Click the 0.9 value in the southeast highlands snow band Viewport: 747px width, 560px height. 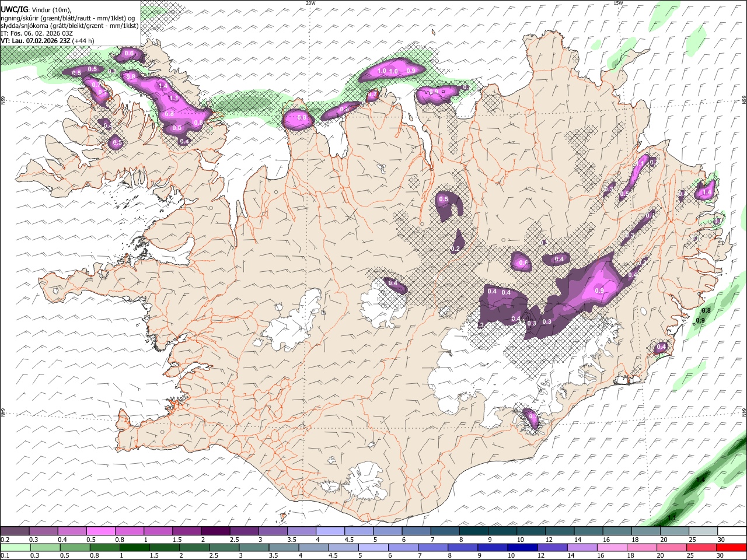coord(599,290)
